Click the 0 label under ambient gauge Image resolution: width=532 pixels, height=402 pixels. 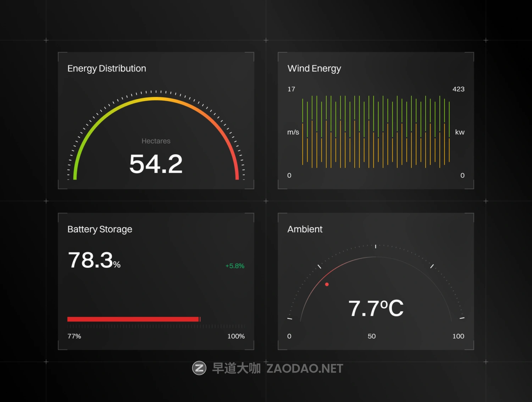289,336
